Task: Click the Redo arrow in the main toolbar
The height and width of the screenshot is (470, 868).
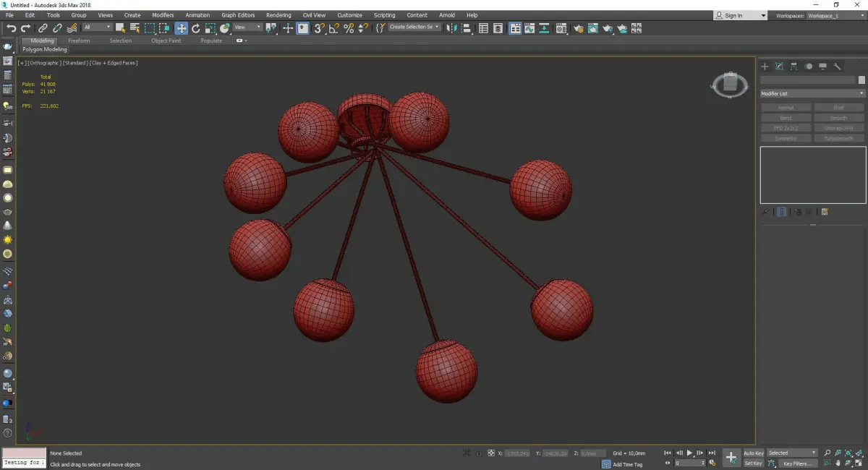Action: pyautogui.click(x=25, y=28)
